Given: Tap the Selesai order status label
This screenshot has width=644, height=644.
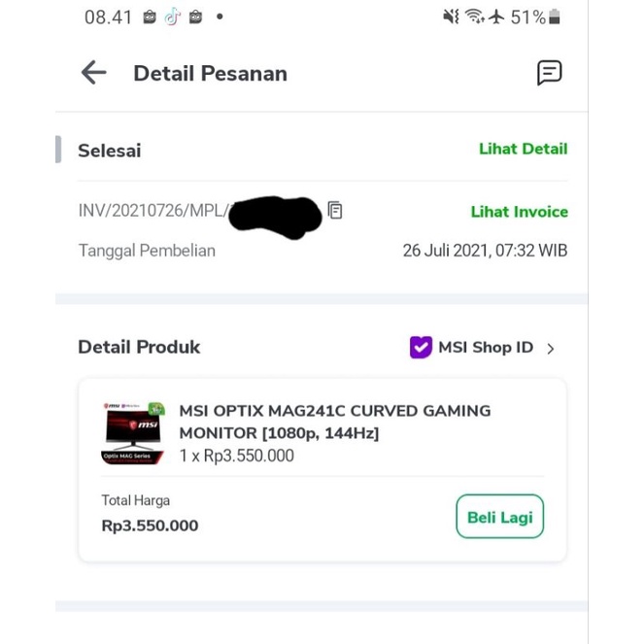Looking at the screenshot, I should coord(109,151).
